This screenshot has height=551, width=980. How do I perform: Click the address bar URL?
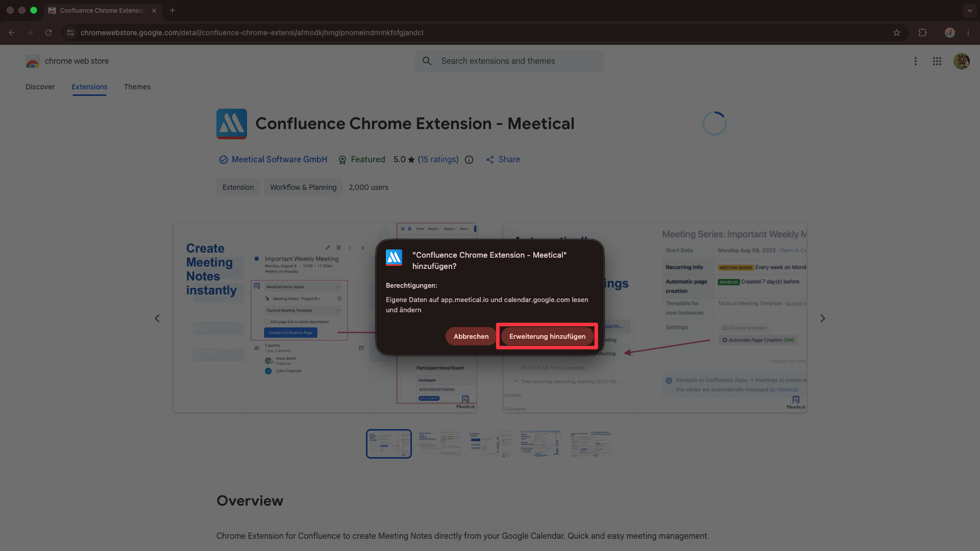coord(252,33)
